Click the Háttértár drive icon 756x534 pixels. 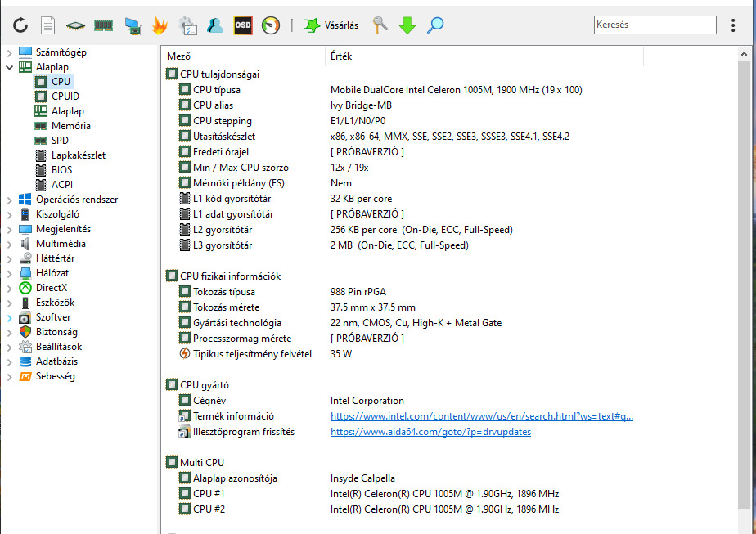click(x=25, y=258)
